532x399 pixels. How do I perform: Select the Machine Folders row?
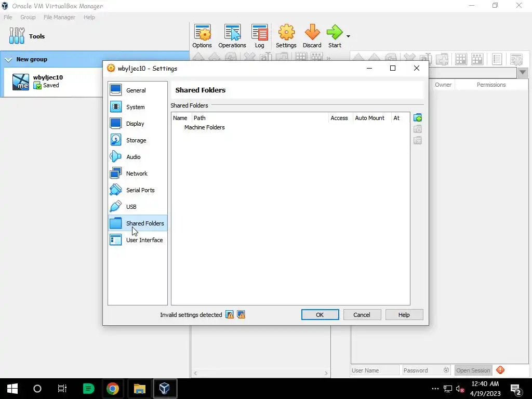pyautogui.click(x=290, y=127)
